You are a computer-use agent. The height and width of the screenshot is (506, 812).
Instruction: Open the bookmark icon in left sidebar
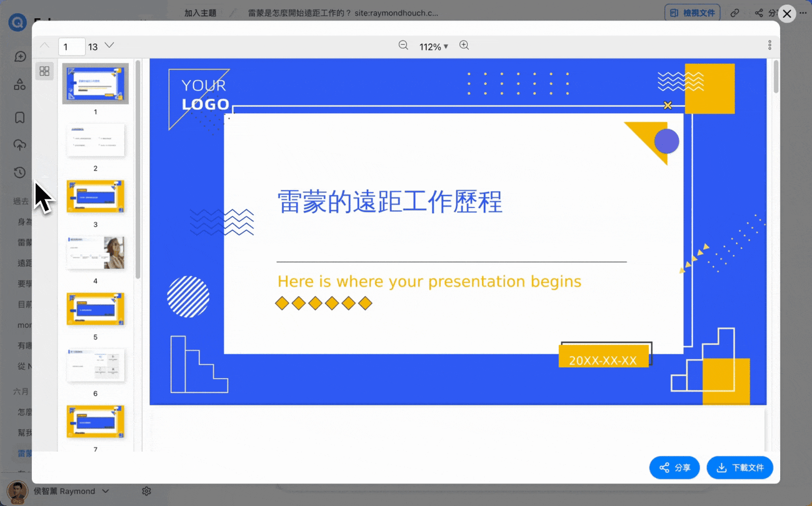20,117
